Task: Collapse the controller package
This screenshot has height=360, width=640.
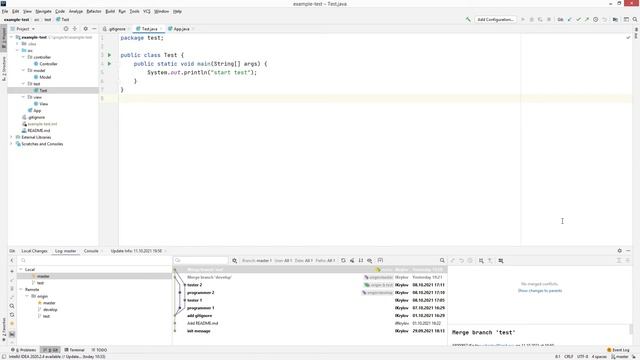Action: [23, 57]
